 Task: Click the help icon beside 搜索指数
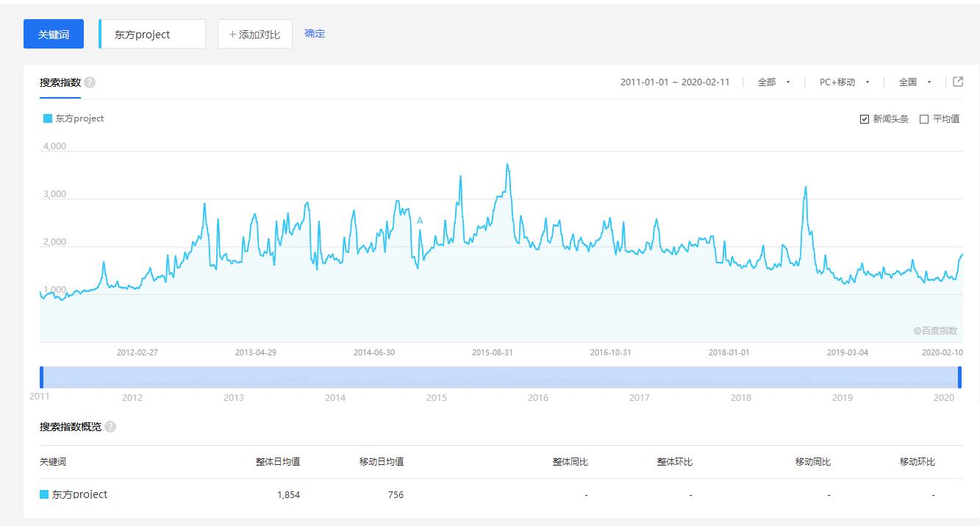[x=90, y=82]
